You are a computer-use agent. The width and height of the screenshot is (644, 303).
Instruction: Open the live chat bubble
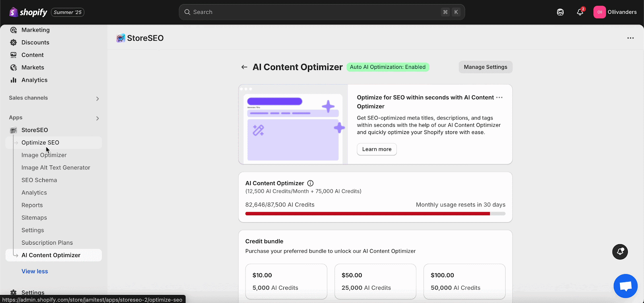[x=625, y=286]
